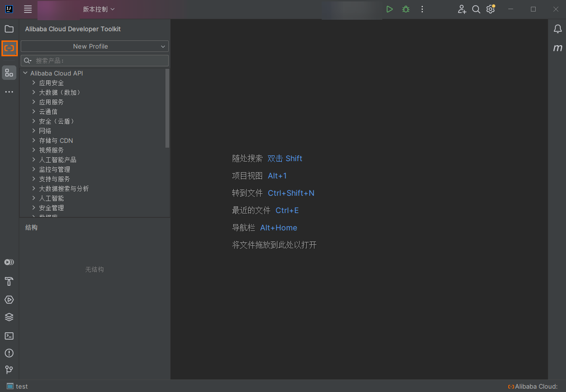Click the Alt+1 shortcut hint

coord(277,176)
